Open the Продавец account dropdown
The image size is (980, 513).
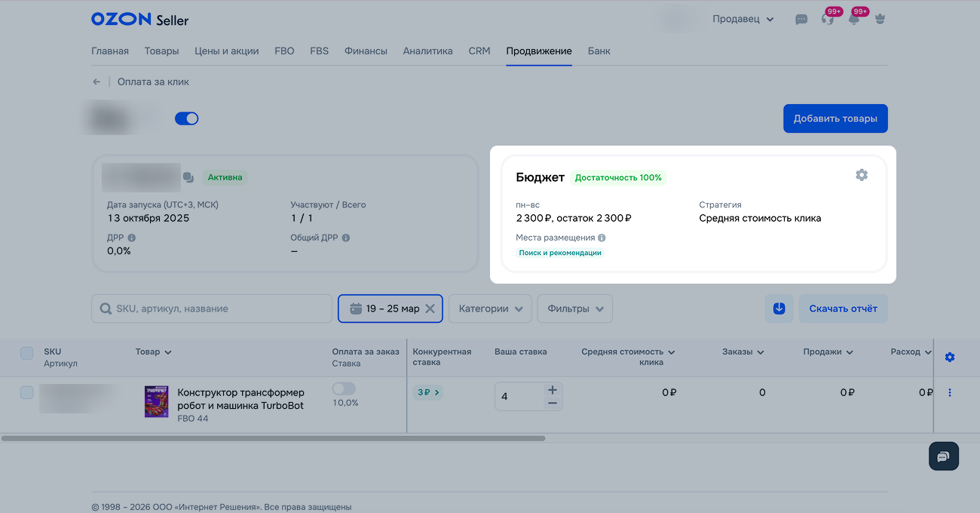(743, 20)
